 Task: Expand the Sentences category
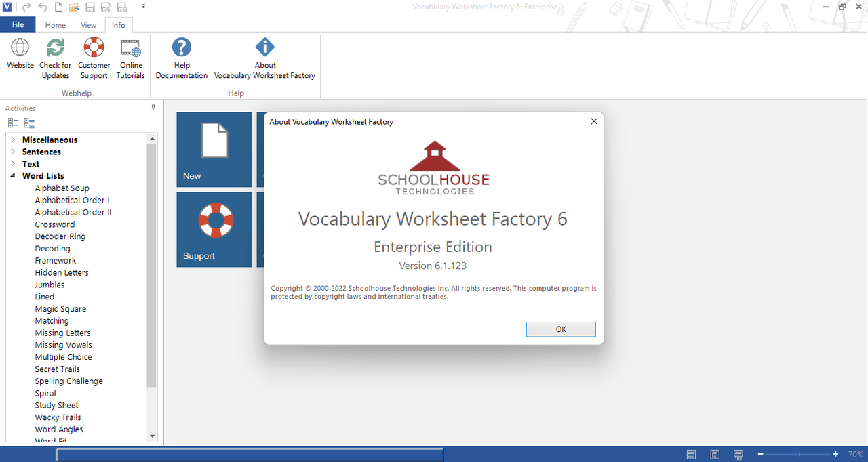13,152
